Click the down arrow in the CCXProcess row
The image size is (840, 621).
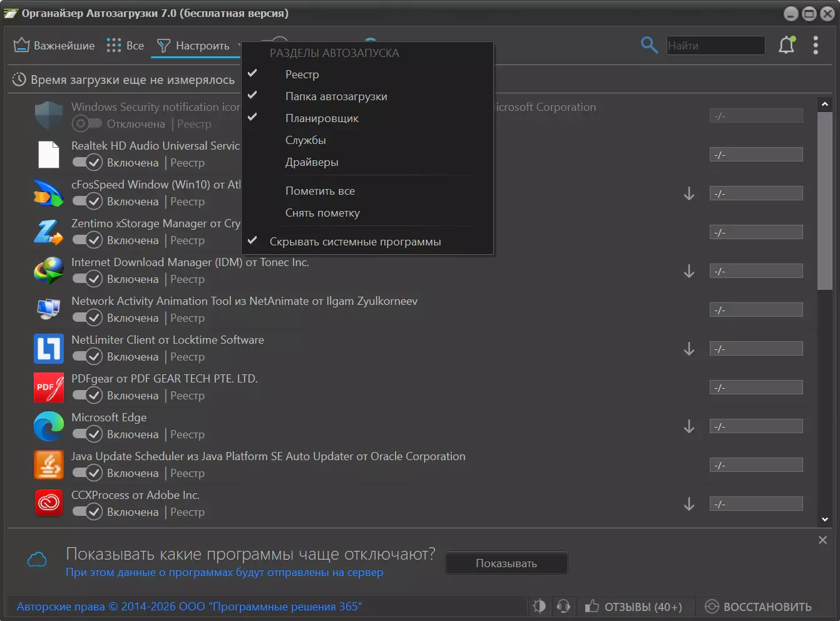pyautogui.click(x=689, y=505)
